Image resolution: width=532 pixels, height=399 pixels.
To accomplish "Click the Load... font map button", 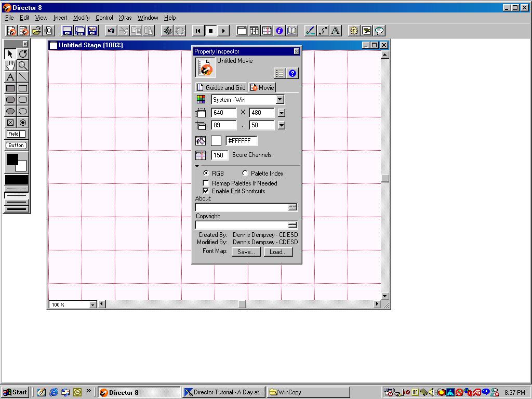I will coord(278,252).
